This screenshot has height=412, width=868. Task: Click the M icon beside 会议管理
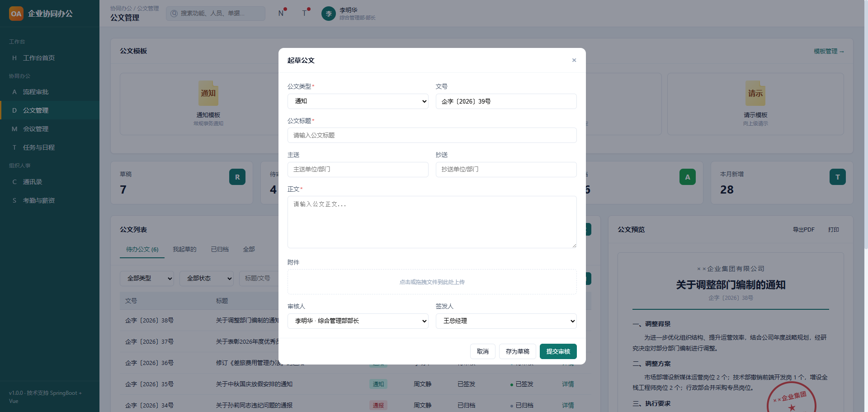click(14, 129)
